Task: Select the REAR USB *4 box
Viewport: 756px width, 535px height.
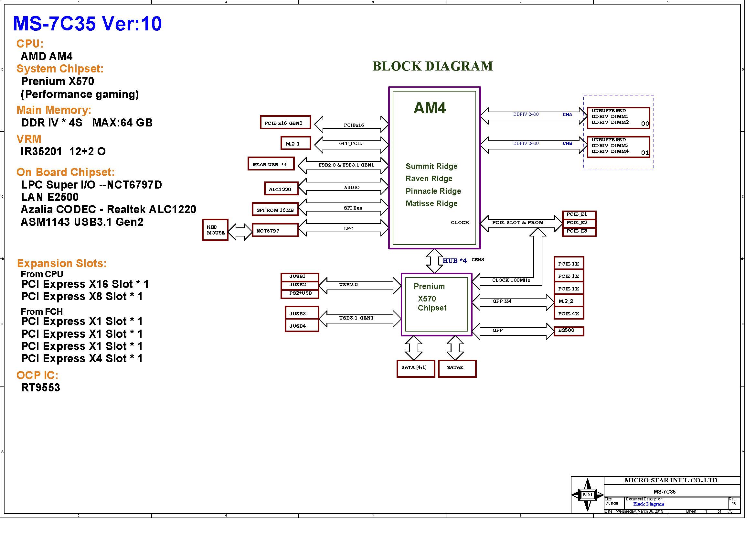Action: pyautogui.click(x=271, y=164)
